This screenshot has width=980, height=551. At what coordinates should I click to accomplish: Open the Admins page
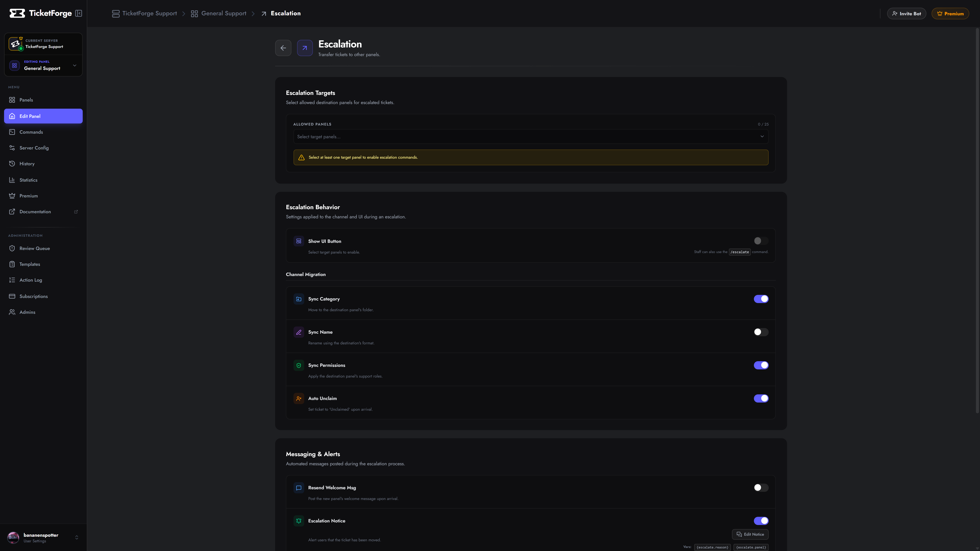click(43, 312)
